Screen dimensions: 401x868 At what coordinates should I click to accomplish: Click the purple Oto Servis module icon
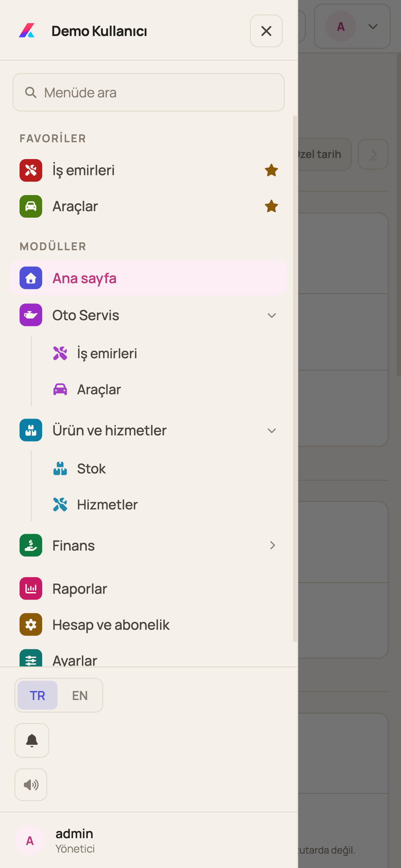pyautogui.click(x=31, y=315)
